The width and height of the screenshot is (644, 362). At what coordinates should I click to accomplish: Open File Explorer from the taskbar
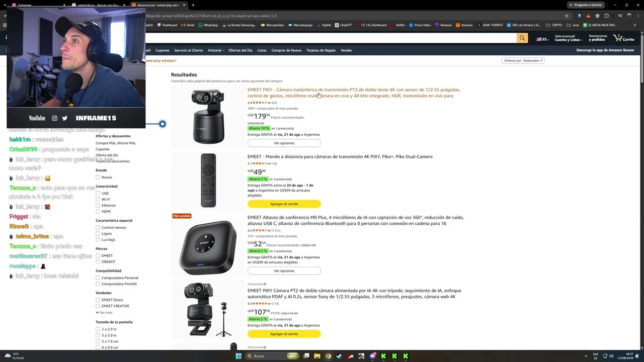tap(317, 356)
